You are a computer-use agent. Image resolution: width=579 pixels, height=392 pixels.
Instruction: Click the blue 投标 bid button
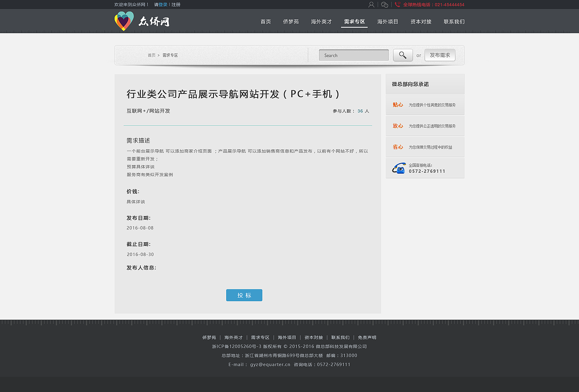coord(244,295)
